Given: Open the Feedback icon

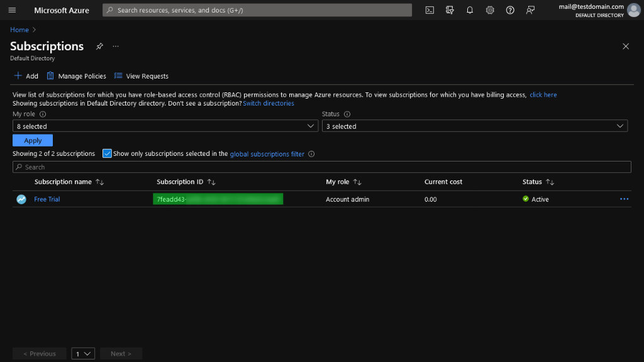Looking at the screenshot, I should 530,10.
